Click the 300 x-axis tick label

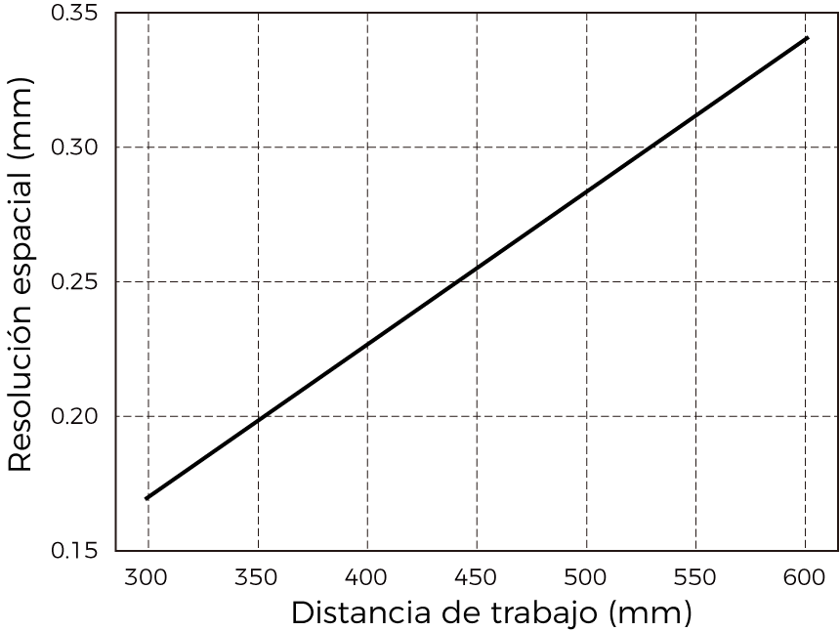click(x=145, y=577)
